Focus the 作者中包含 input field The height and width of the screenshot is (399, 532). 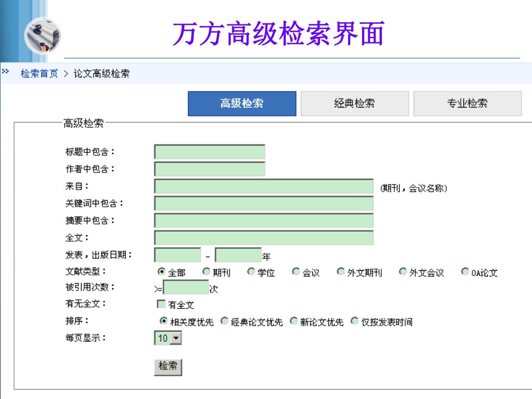tap(210, 169)
